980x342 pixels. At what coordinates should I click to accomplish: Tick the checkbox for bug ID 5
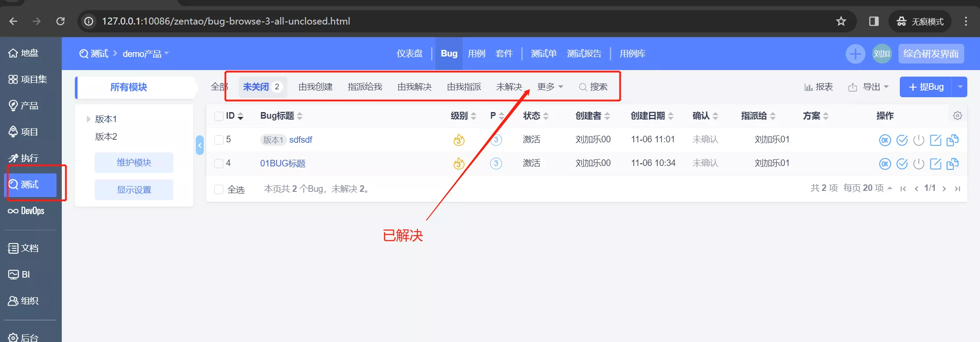point(219,140)
